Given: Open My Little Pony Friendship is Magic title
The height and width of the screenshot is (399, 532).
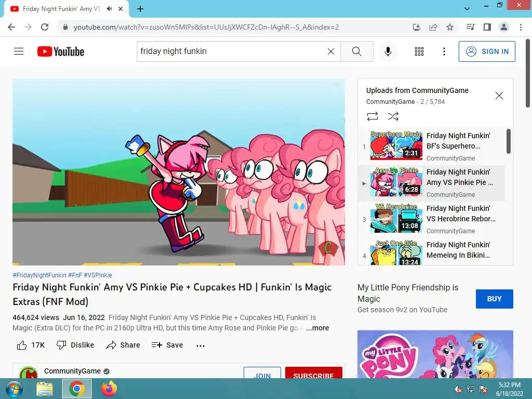Looking at the screenshot, I should click(408, 293).
